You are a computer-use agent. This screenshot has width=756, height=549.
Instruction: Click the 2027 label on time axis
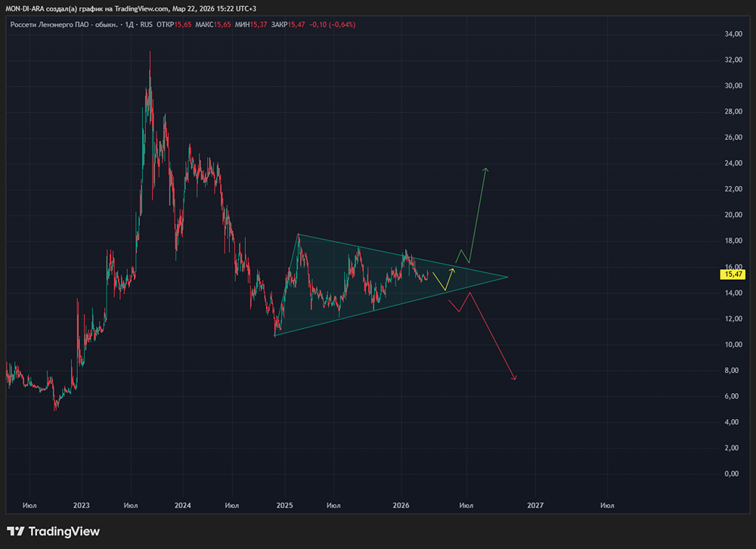coord(535,506)
